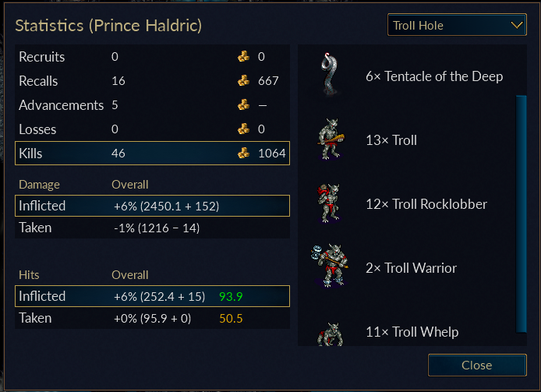Click the Tentacle of the Deep sprite

click(x=330, y=74)
